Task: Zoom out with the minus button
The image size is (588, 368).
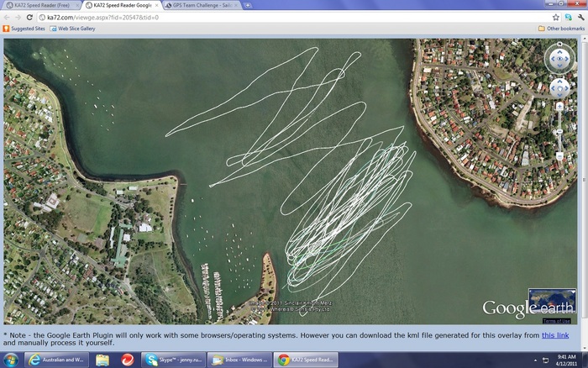Action: pos(559,156)
